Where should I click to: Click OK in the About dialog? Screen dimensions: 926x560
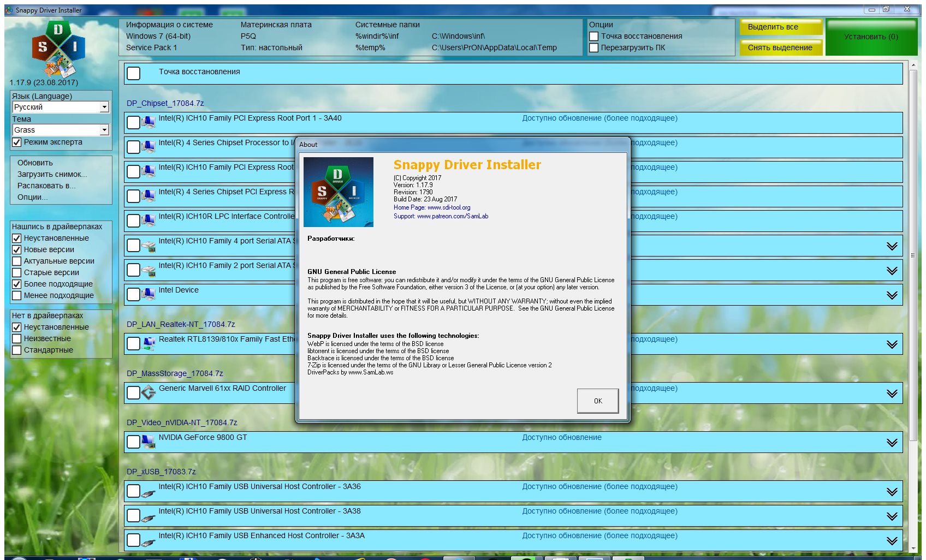click(x=597, y=400)
